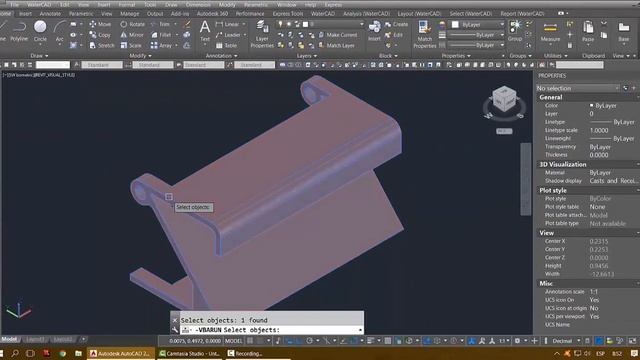Open the Dimension menu

tap(198, 4)
